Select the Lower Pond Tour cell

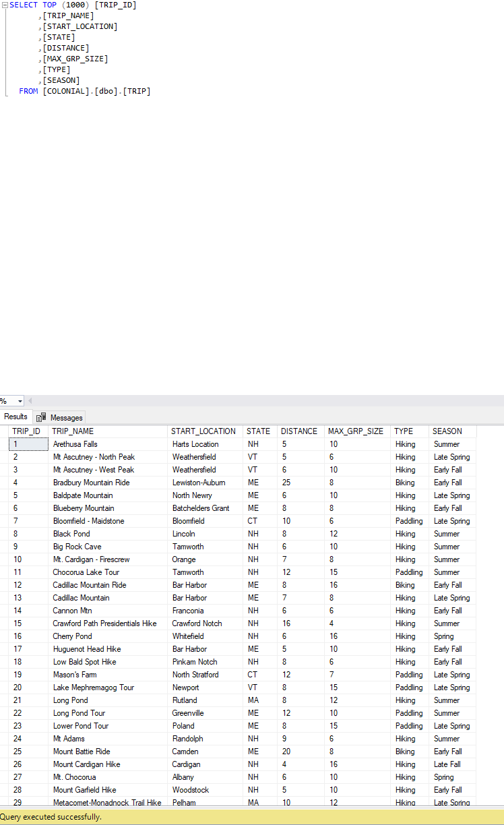(x=108, y=726)
